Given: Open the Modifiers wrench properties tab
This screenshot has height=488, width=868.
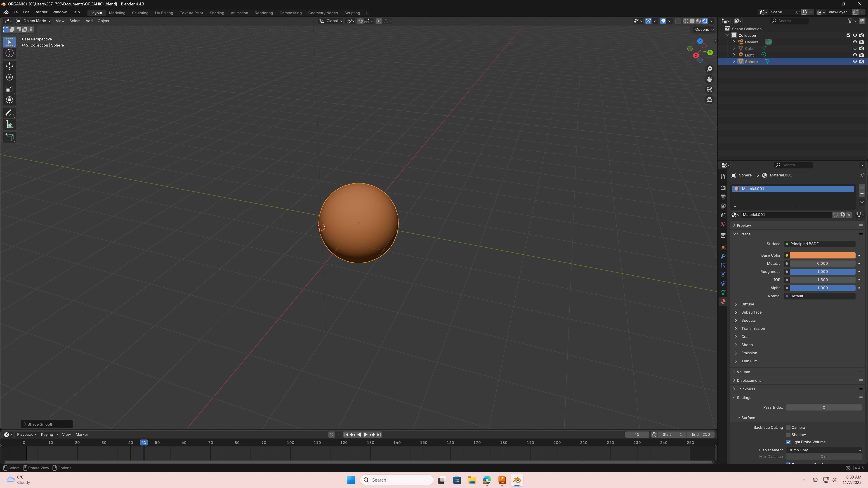Looking at the screenshot, I should click(x=723, y=256).
